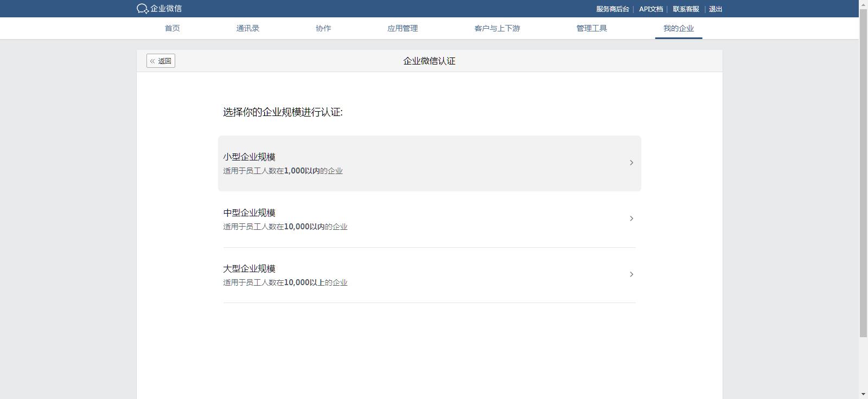
Task: Open the 管理工具 tab
Action: (x=592, y=28)
